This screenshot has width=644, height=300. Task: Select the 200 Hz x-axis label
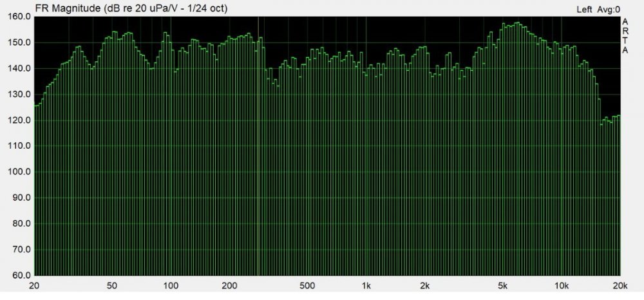pos(230,285)
